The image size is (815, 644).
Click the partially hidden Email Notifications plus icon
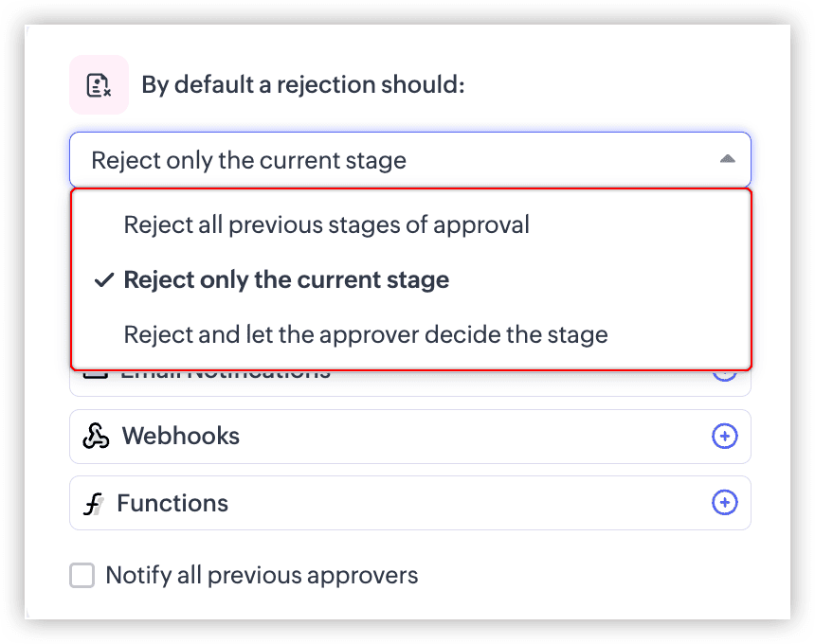coord(724,376)
